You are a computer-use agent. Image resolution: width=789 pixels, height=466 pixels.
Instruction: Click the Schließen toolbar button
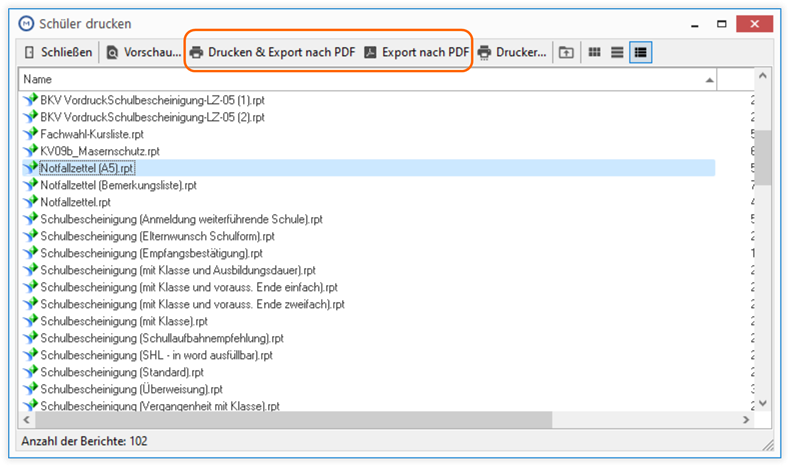pos(58,52)
